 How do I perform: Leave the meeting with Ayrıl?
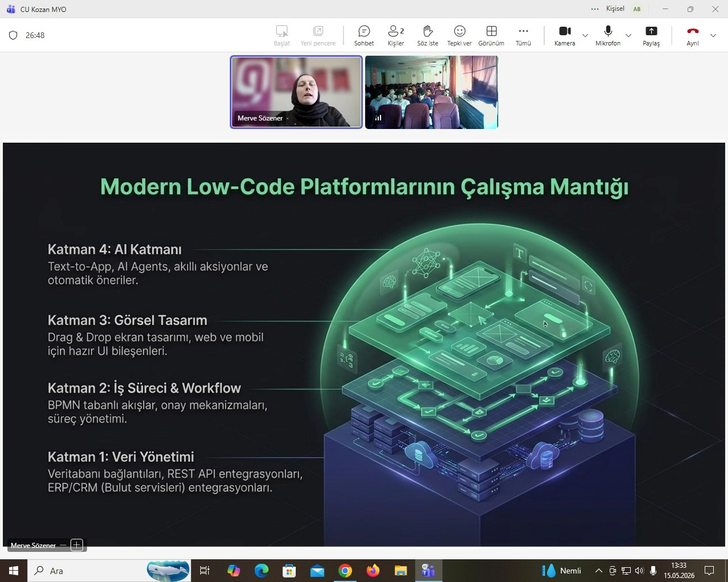click(x=693, y=36)
